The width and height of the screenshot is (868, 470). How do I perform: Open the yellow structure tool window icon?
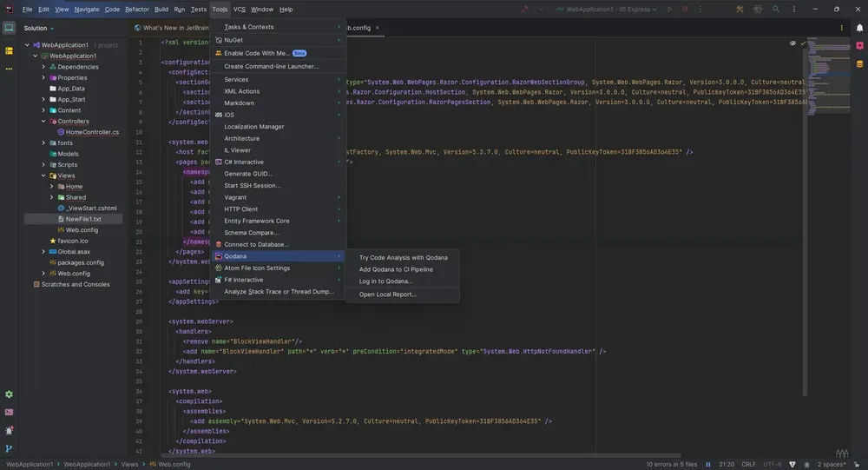9,51
